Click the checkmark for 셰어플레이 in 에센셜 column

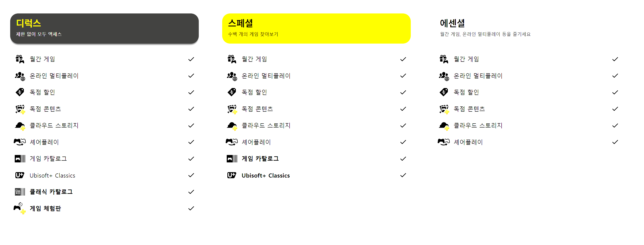pos(615,142)
